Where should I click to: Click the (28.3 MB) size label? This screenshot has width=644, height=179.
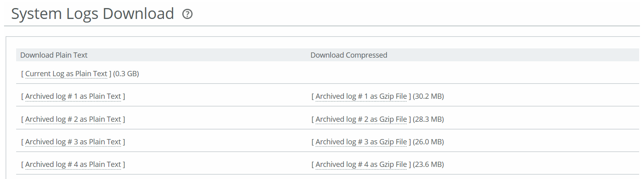[x=429, y=119]
